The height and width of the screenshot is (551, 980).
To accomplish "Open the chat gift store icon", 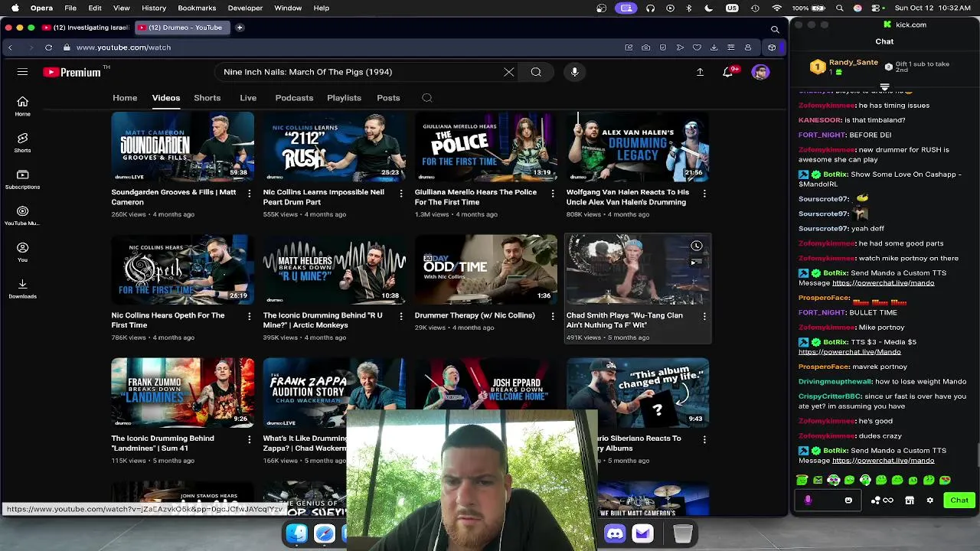I will click(x=910, y=500).
